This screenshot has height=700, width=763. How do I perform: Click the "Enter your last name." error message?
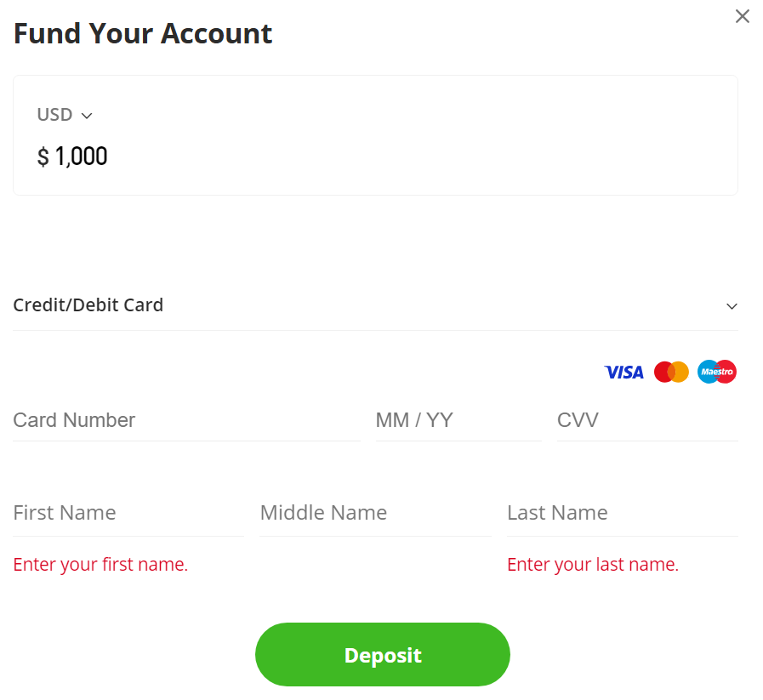tap(593, 564)
